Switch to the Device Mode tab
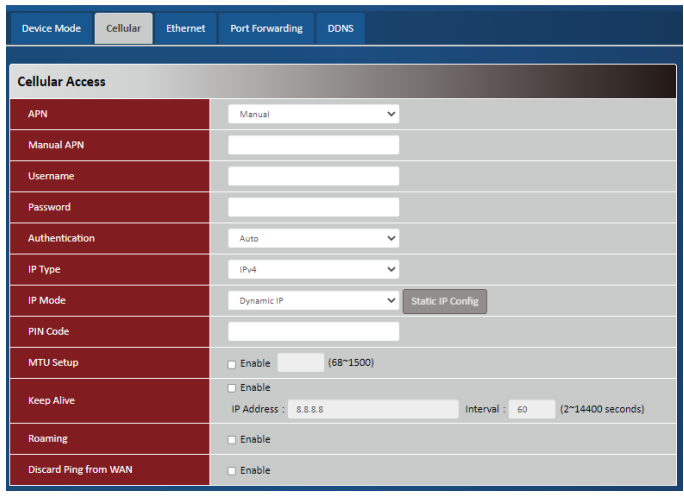 (x=51, y=29)
